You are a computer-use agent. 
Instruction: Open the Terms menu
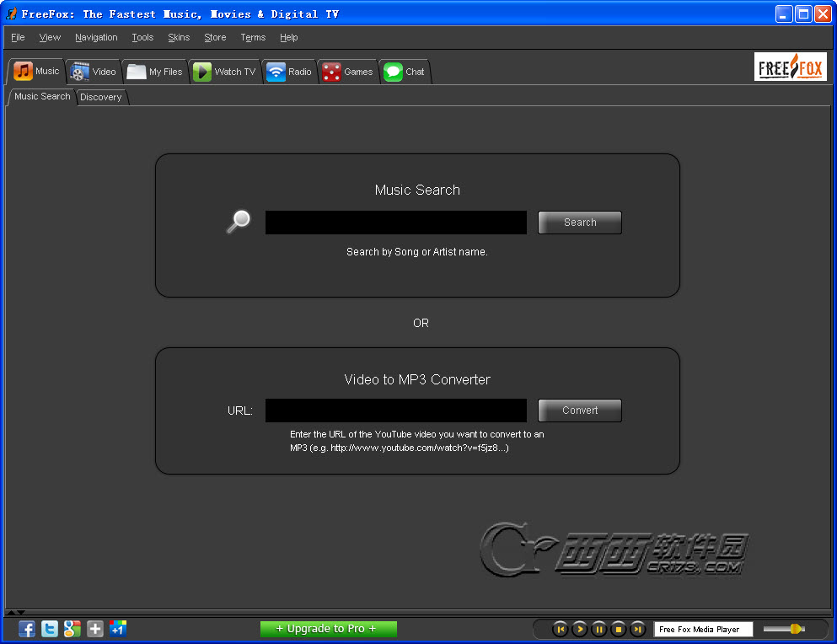[253, 37]
